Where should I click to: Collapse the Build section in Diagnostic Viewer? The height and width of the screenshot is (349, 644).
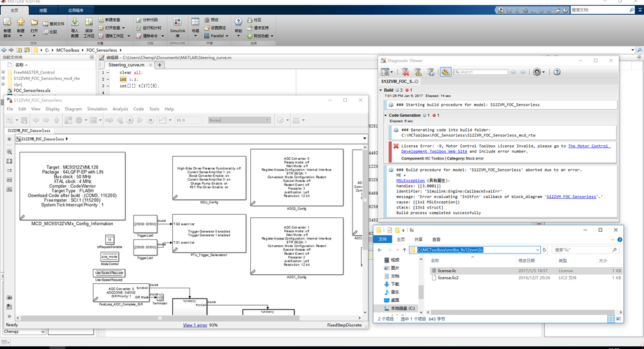pos(381,90)
